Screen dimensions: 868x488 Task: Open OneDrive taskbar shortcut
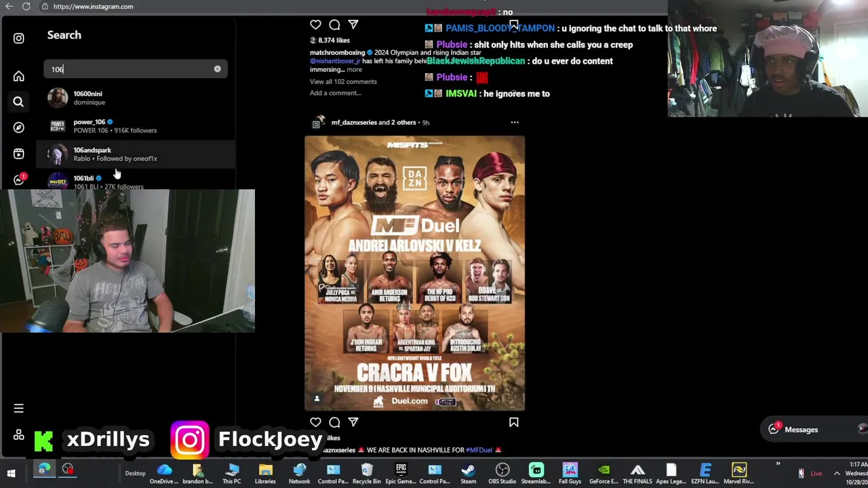[x=164, y=473]
